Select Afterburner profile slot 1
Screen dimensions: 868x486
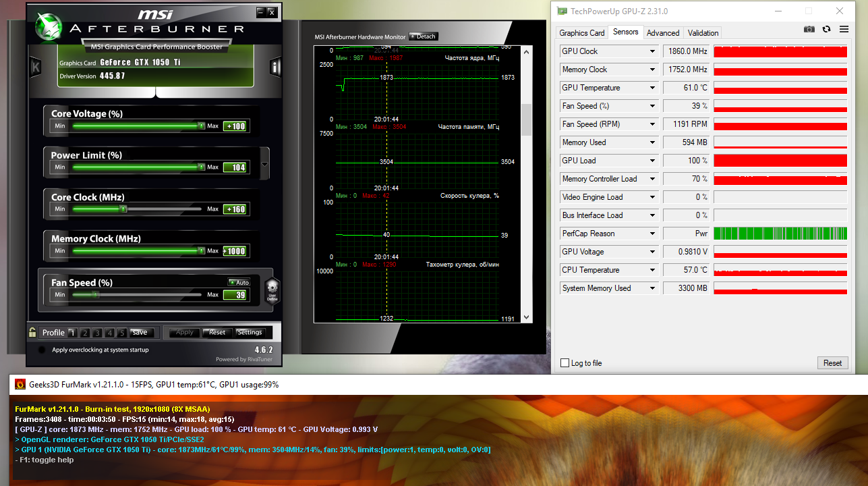point(73,333)
